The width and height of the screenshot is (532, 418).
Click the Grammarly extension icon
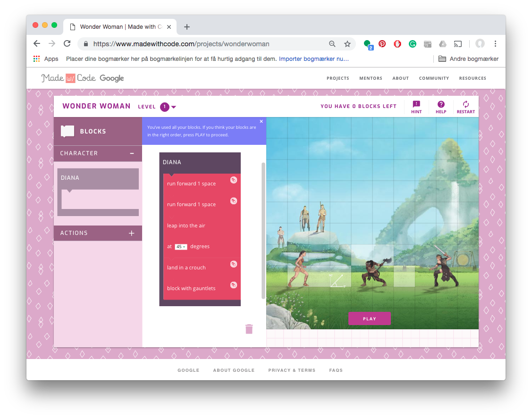(412, 44)
